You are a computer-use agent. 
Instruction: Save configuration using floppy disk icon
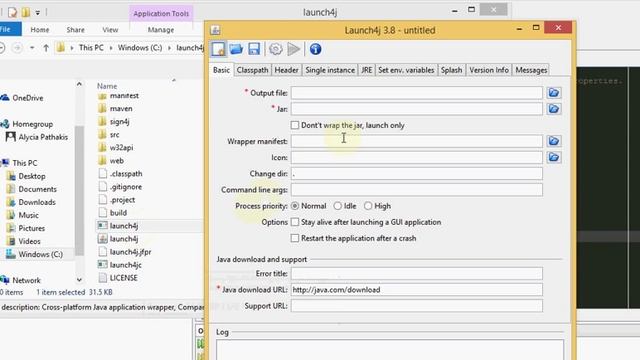coord(254,49)
